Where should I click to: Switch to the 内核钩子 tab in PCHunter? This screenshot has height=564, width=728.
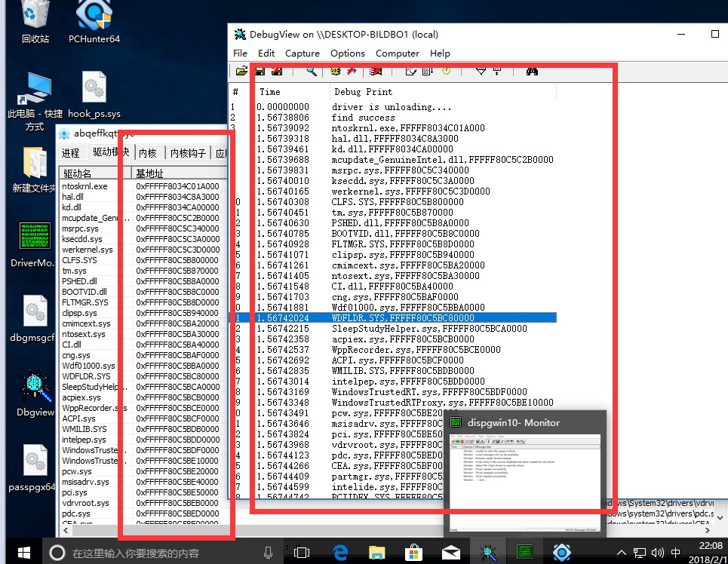click(188, 153)
